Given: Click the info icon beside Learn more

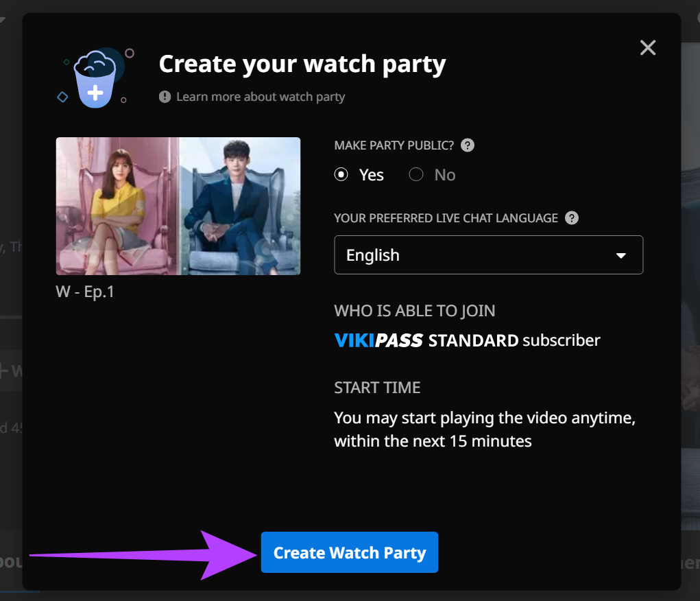Looking at the screenshot, I should click(165, 97).
